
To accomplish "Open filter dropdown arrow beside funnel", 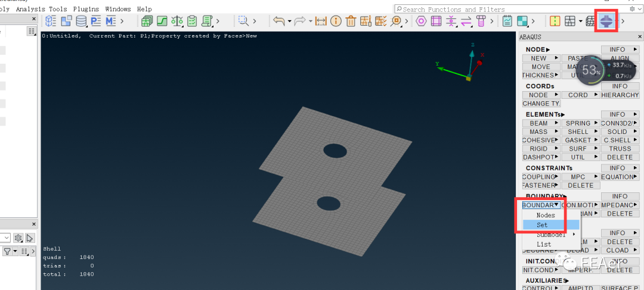I will [x=15, y=251].
